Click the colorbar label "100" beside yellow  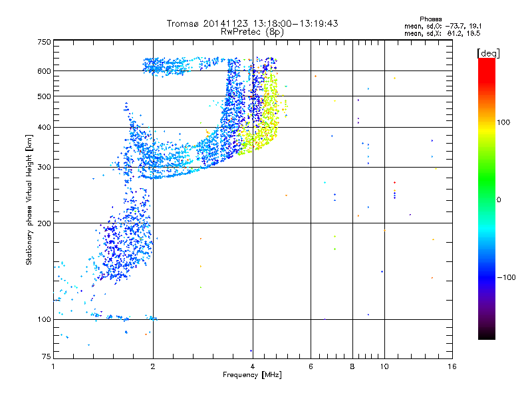tap(503, 122)
